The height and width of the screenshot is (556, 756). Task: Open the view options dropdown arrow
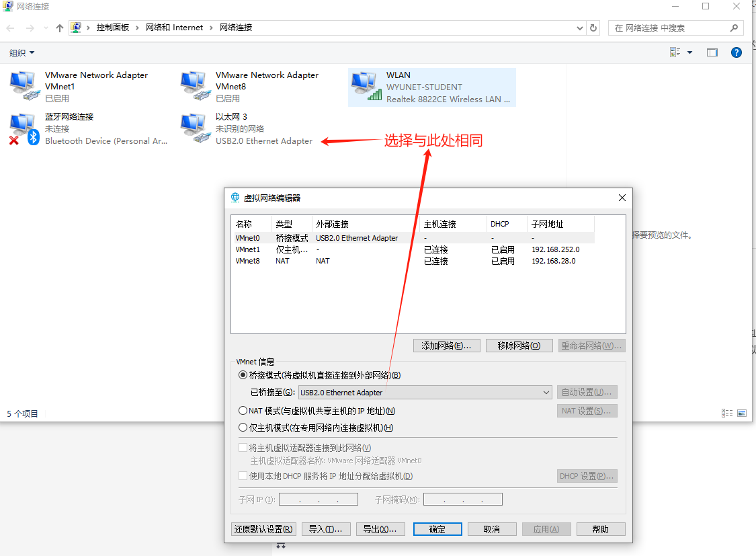click(x=690, y=52)
